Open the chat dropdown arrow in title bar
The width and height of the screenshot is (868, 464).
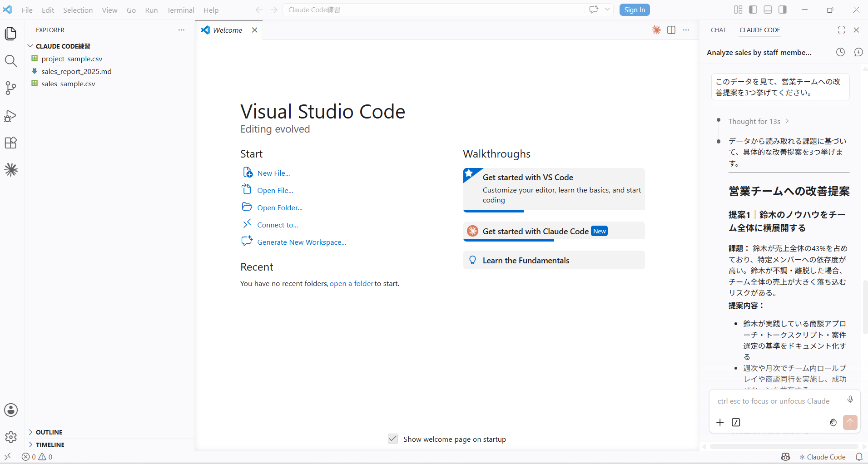pyautogui.click(x=607, y=10)
